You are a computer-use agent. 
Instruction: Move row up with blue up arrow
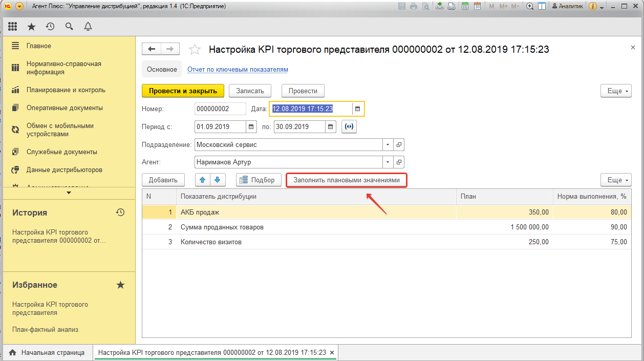coord(203,180)
